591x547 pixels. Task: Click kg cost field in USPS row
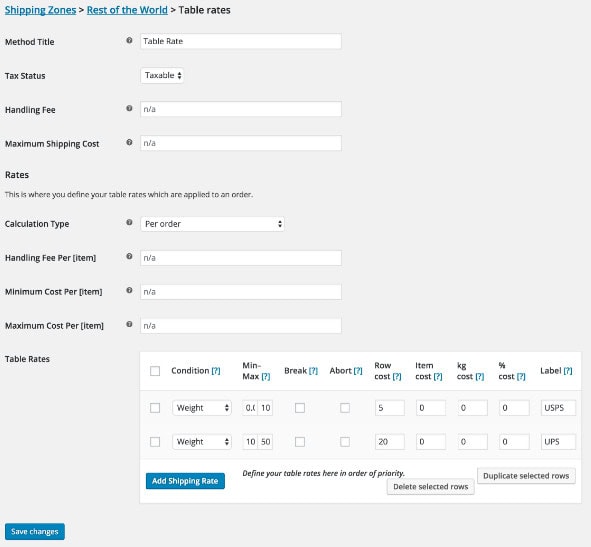[473, 408]
